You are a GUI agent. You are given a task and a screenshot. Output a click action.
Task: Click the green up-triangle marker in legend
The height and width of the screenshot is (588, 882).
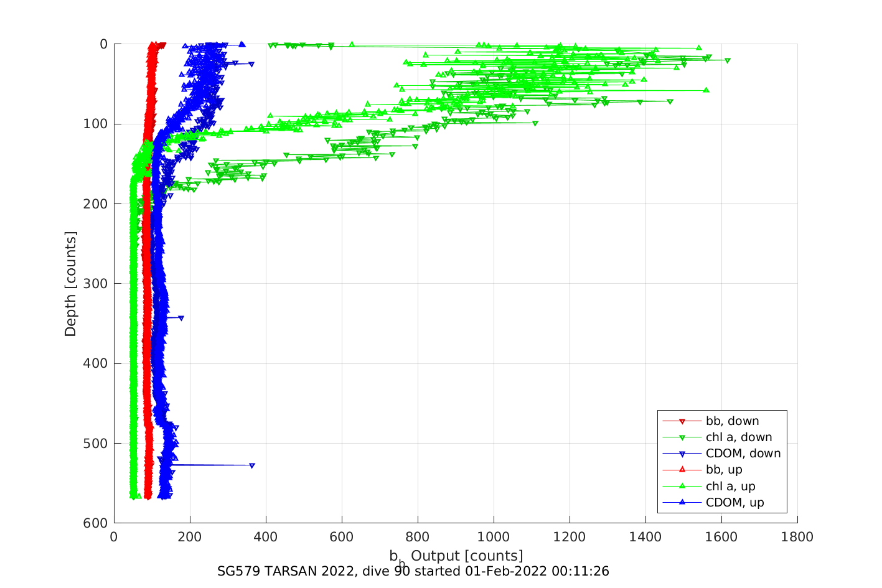tap(682, 486)
